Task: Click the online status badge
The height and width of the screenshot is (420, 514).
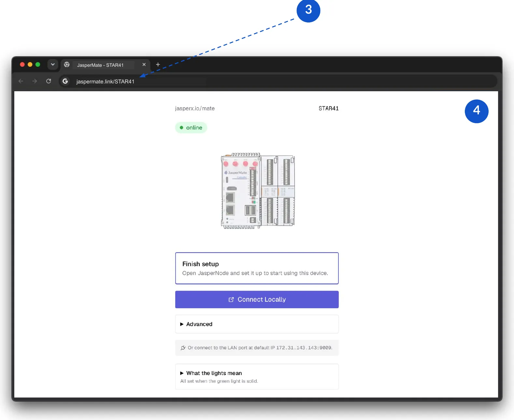Action: point(191,128)
